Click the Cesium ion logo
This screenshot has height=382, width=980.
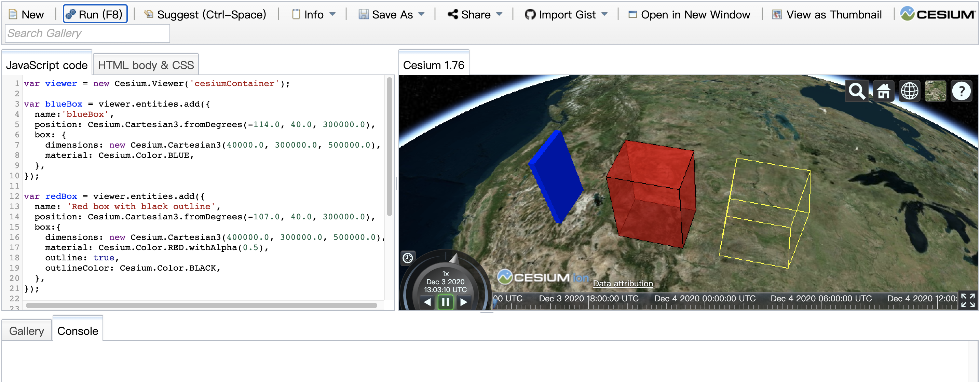point(543,277)
